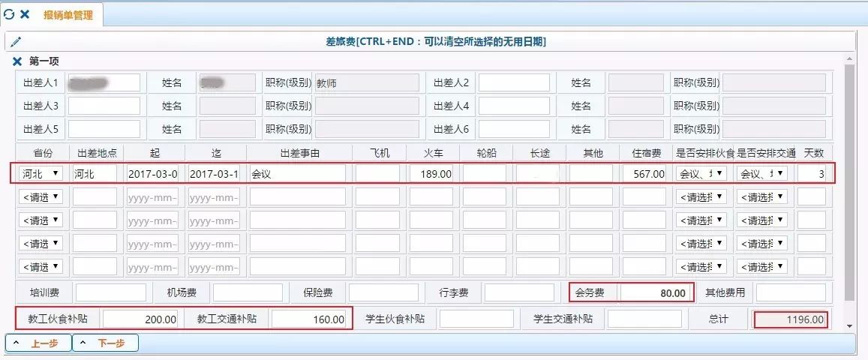
Task: Open 是否安排伙食 dropdown in third row
Action: tap(701, 220)
